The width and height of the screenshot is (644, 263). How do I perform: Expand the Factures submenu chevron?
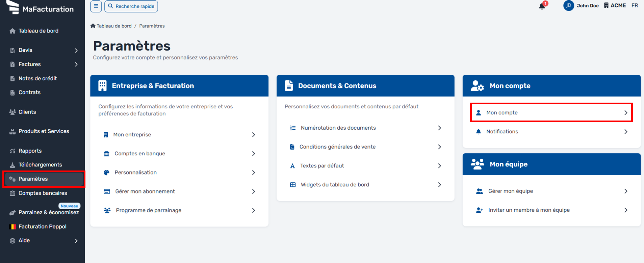tap(76, 64)
